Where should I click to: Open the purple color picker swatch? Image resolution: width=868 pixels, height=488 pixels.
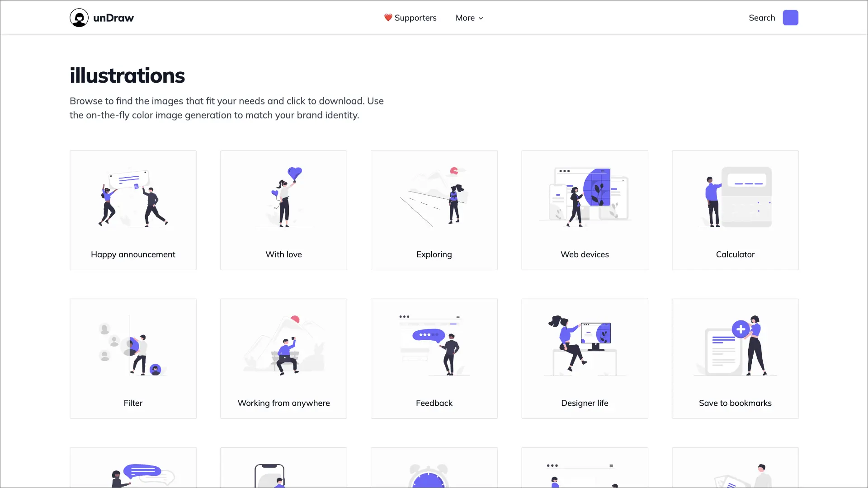pos(790,18)
